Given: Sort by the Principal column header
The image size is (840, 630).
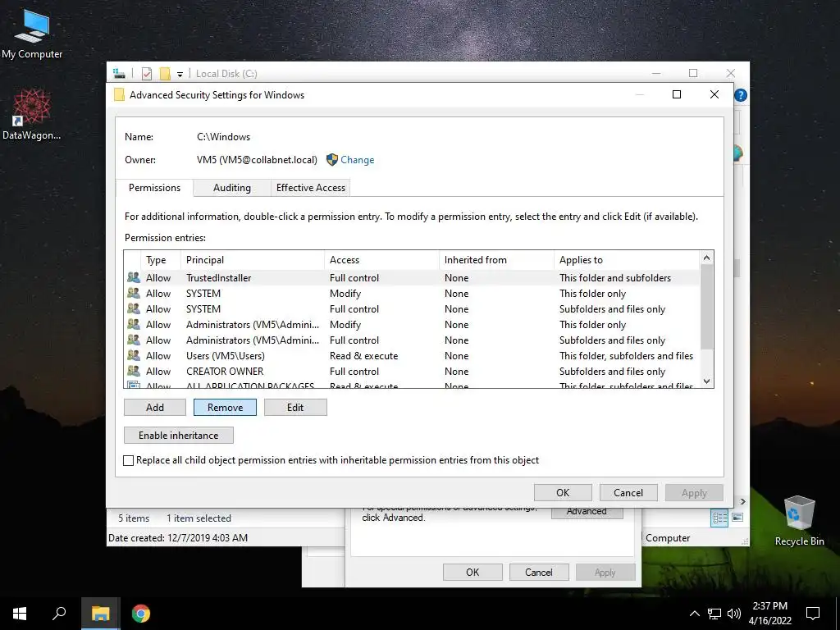Looking at the screenshot, I should coord(253,260).
